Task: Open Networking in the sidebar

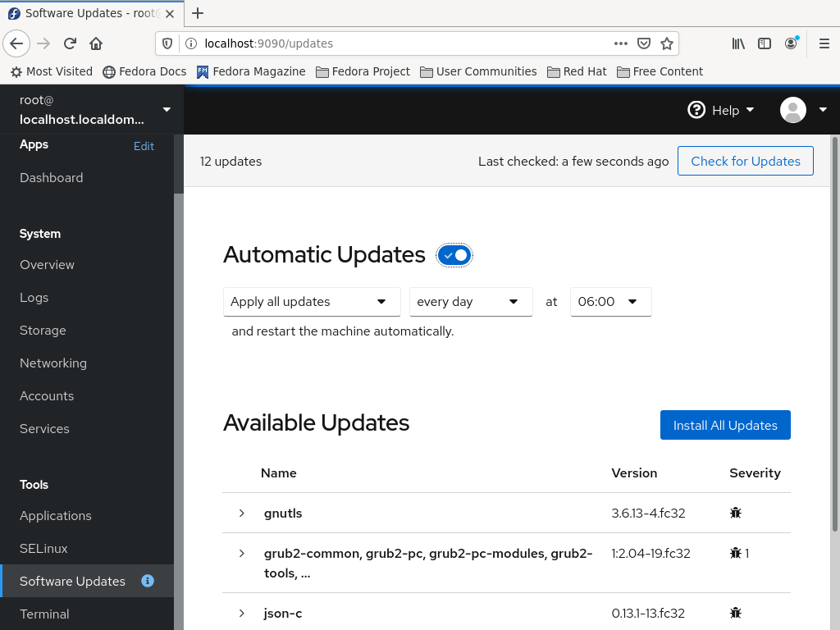Action: tap(53, 363)
